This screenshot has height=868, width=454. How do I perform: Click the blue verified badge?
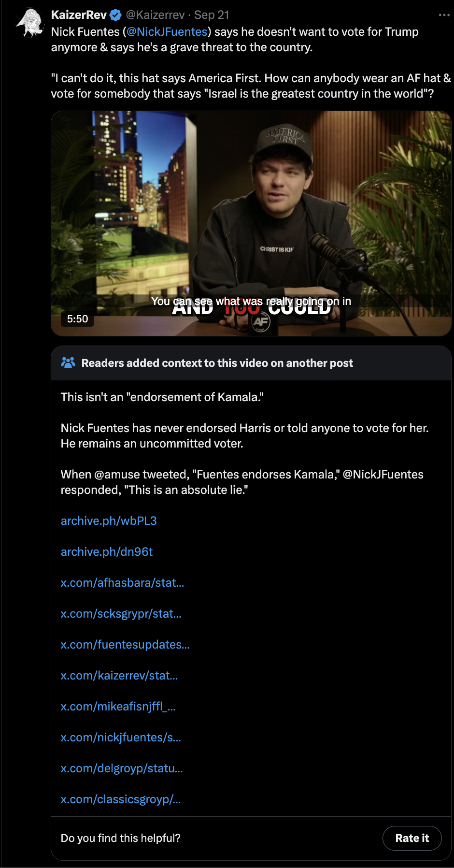click(x=115, y=15)
